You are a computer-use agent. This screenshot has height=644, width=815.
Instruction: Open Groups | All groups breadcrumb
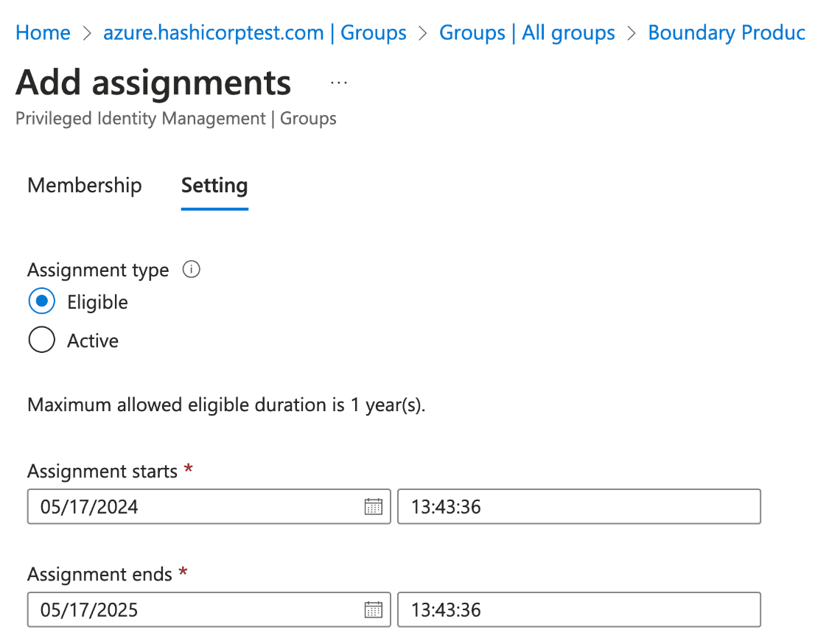pyautogui.click(x=527, y=32)
